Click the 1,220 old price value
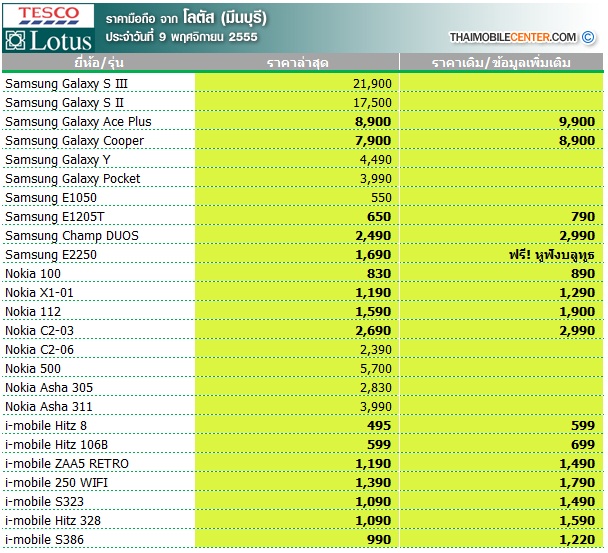The image size is (608, 553). 577,540
